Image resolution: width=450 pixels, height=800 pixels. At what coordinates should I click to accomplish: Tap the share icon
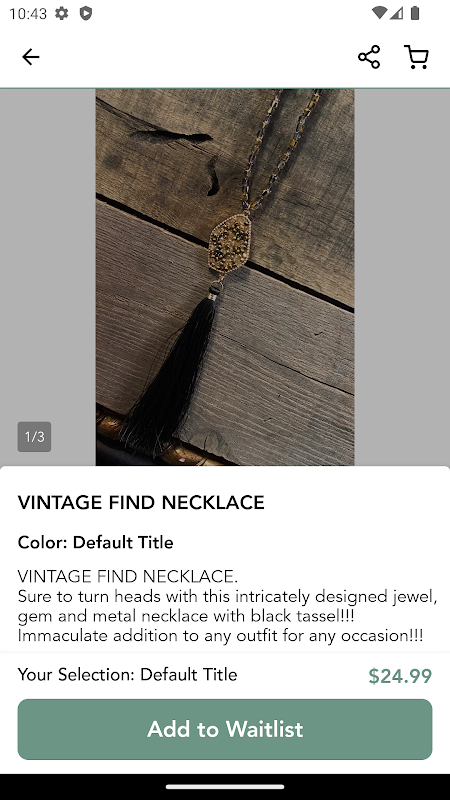coord(369,57)
